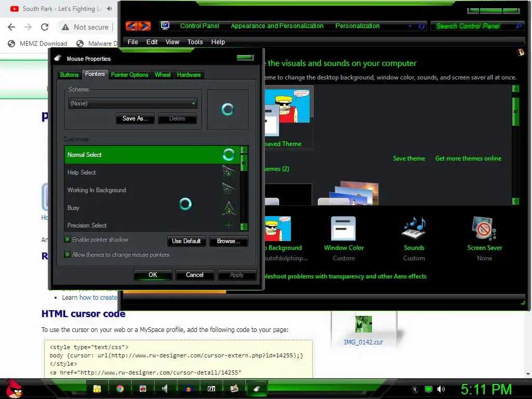Open the Edit menu
The width and height of the screenshot is (532, 399).
152,42
